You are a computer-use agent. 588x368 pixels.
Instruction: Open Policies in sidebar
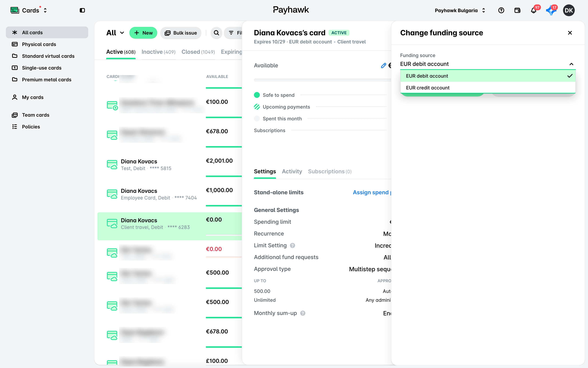pos(47,127)
